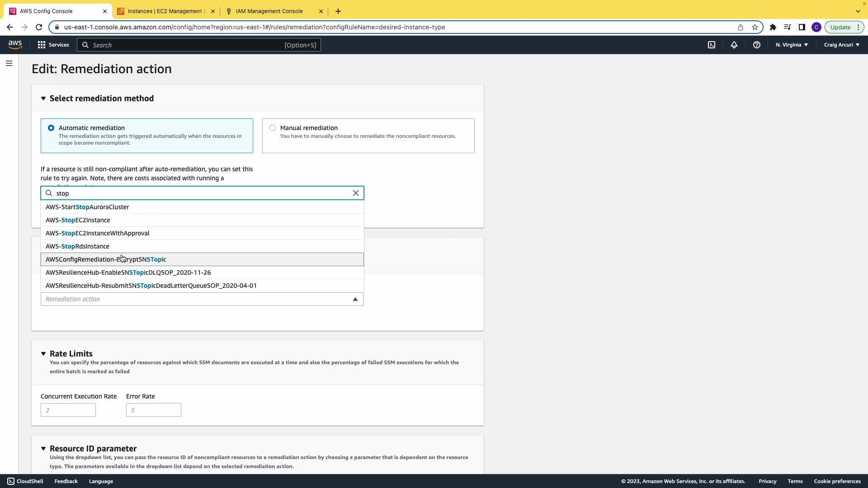Collapse the Select remediation method section

pyautogui.click(x=43, y=99)
